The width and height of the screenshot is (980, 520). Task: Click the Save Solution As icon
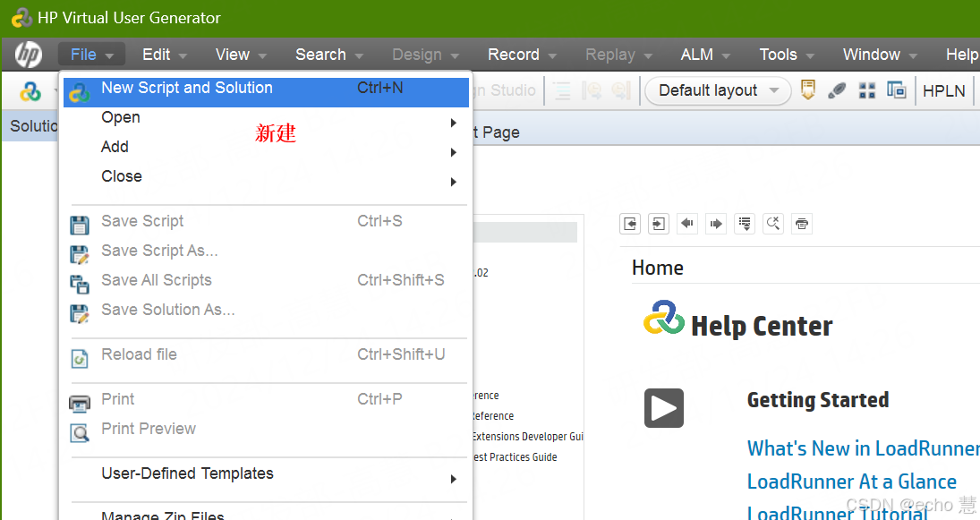point(80,314)
